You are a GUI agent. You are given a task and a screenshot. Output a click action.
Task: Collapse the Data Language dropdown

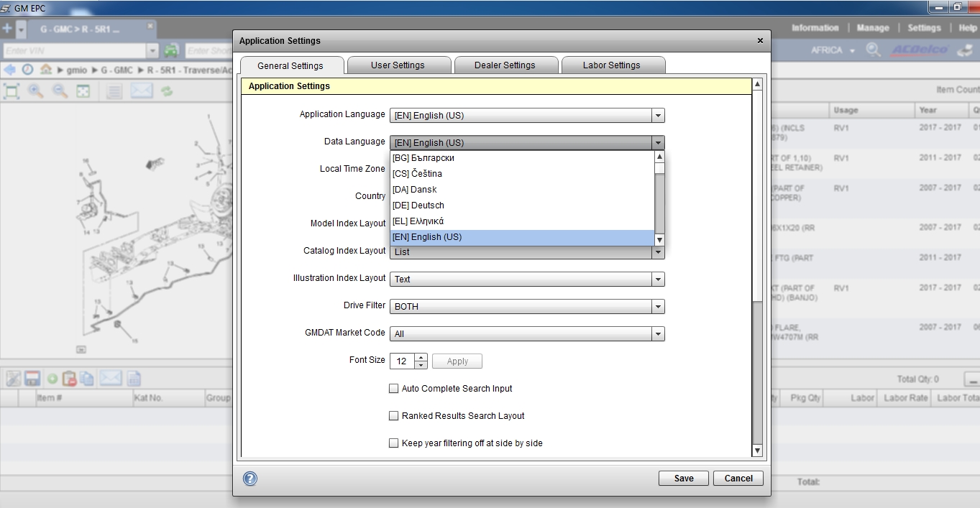click(658, 143)
